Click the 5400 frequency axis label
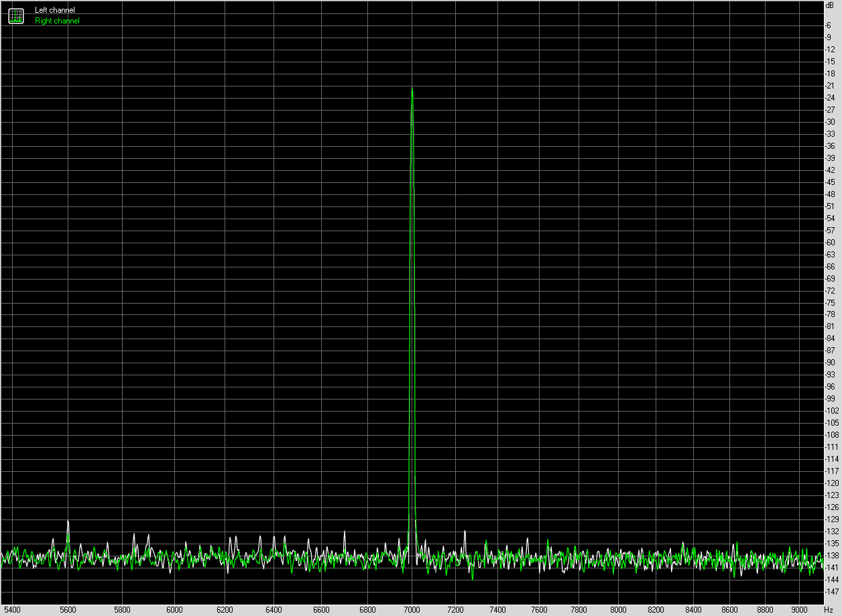 (x=13, y=609)
